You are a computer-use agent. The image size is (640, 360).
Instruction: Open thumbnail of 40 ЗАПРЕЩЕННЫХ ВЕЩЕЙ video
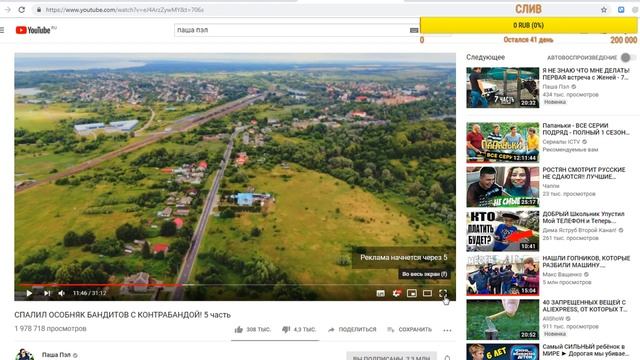[x=502, y=319]
